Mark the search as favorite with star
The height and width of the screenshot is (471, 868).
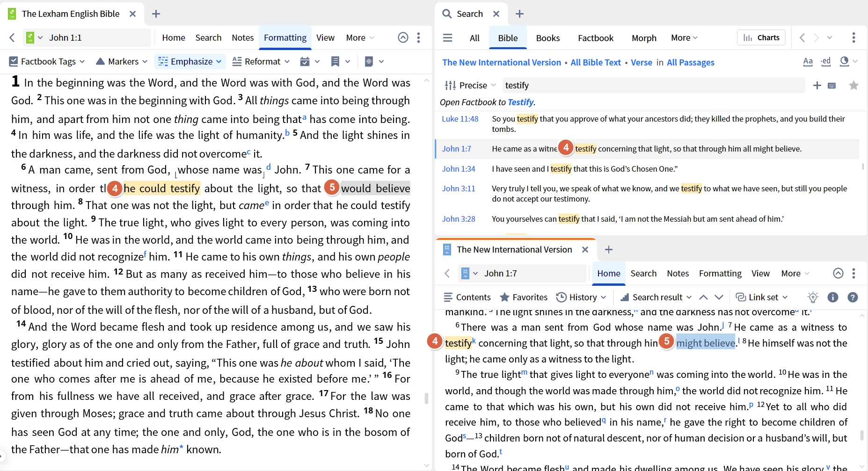click(x=853, y=85)
